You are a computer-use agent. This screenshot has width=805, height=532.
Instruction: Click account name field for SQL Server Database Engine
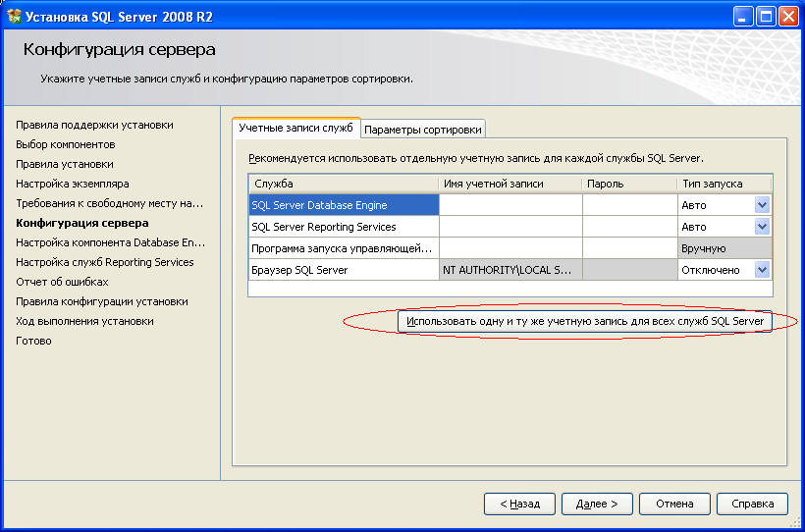click(510, 205)
